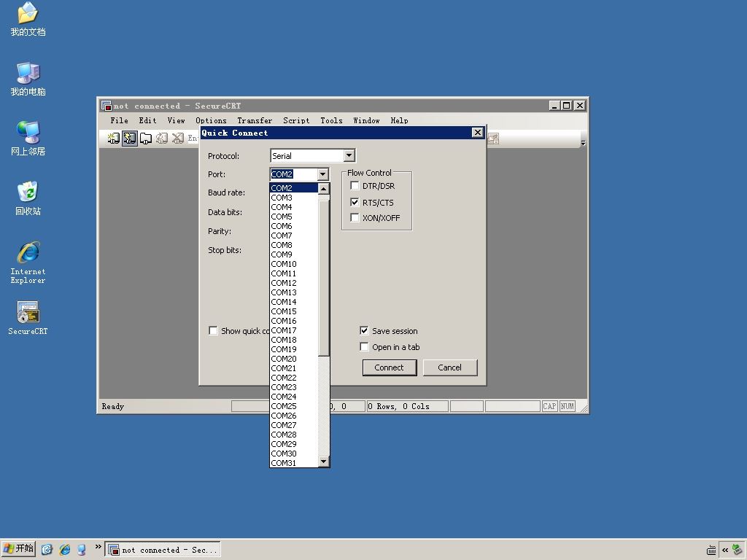Open the Help menu

[399, 120]
